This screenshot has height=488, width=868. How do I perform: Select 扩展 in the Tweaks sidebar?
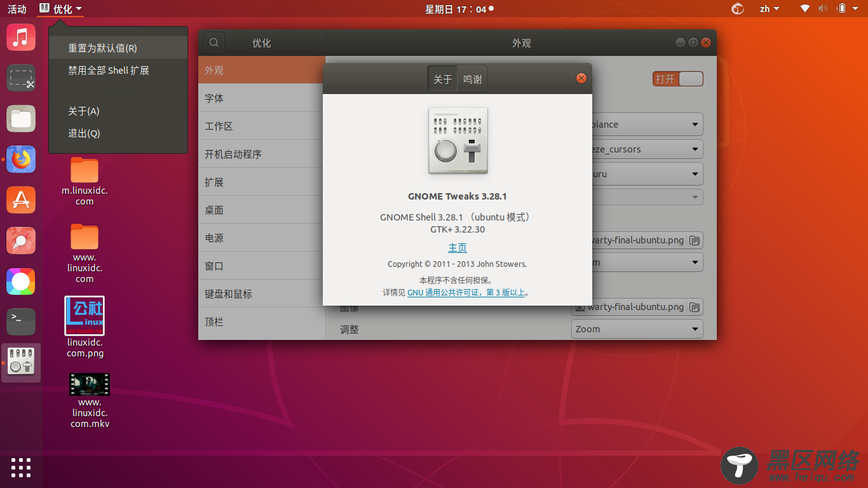tap(262, 182)
